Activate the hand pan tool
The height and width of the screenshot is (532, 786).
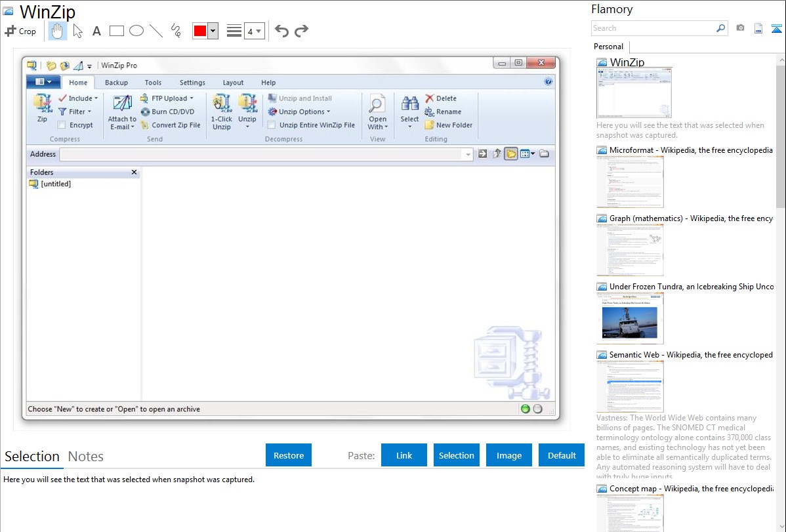pos(58,31)
